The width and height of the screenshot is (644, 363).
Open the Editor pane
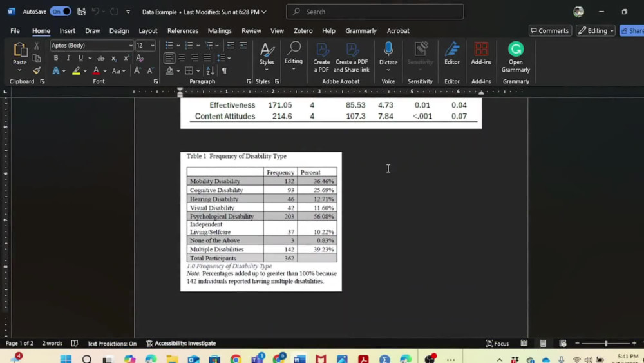pos(452,54)
